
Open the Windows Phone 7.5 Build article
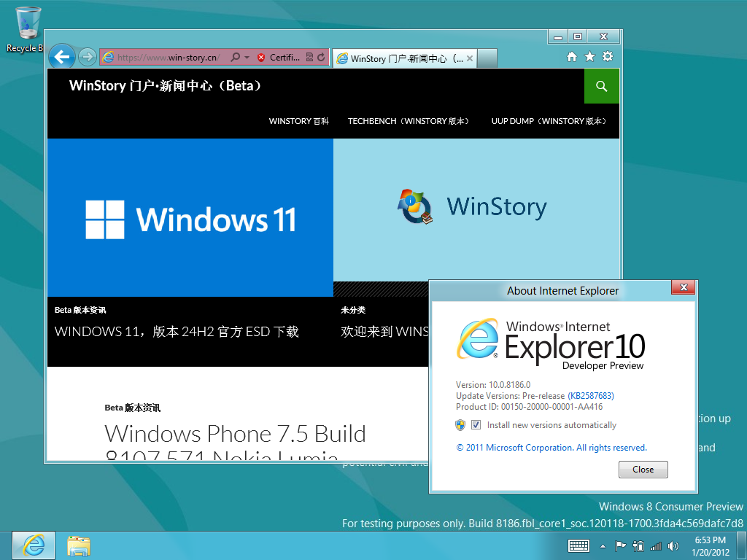point(236,443)
